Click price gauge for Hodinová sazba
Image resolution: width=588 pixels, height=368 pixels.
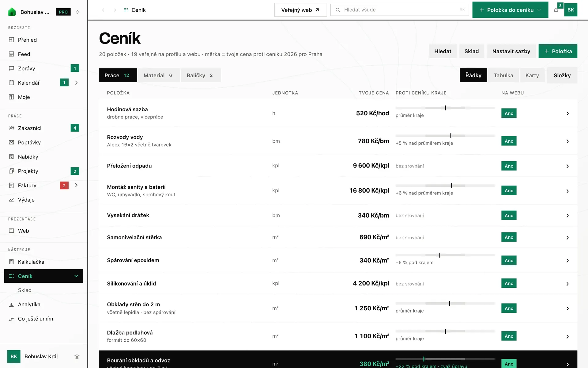pos(445,108)
